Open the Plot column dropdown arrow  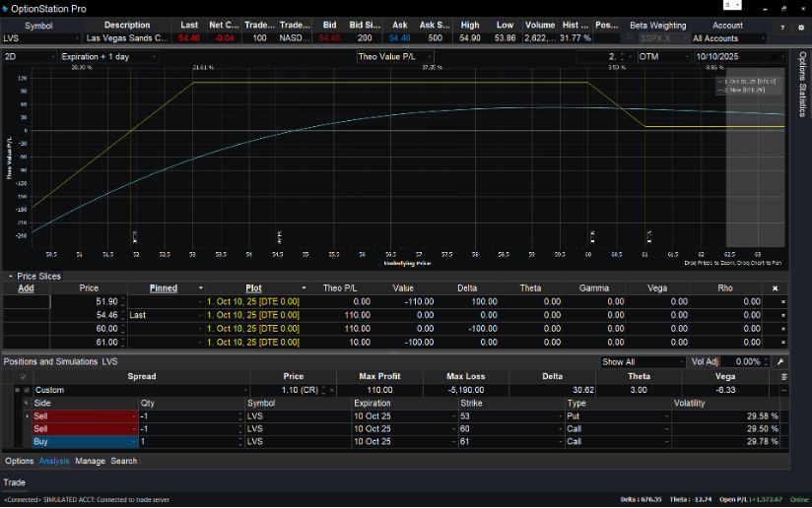[304, 288]
